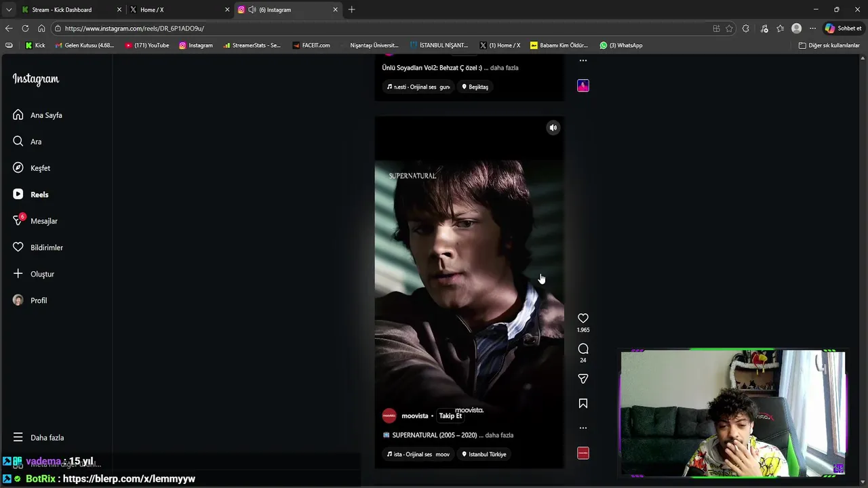
Task: Reload the Instagram page
Action: [x=25, y=28]
